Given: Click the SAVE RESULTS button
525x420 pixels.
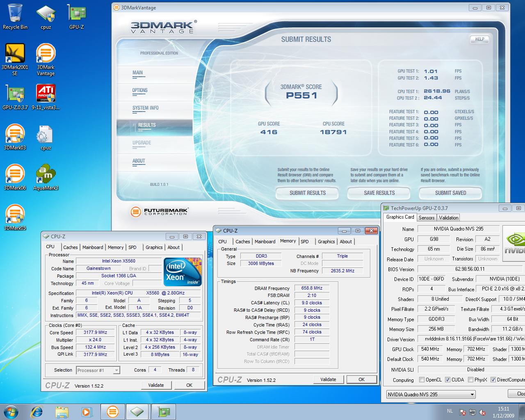Looking at the screenshot, I should point(379,193).
